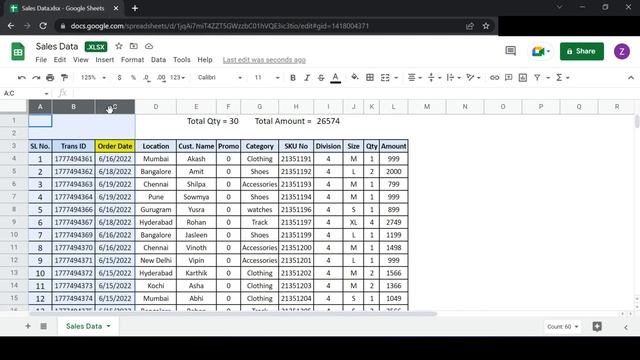Show the side panel arrow

pyautogui.click(x=626, y=327)
